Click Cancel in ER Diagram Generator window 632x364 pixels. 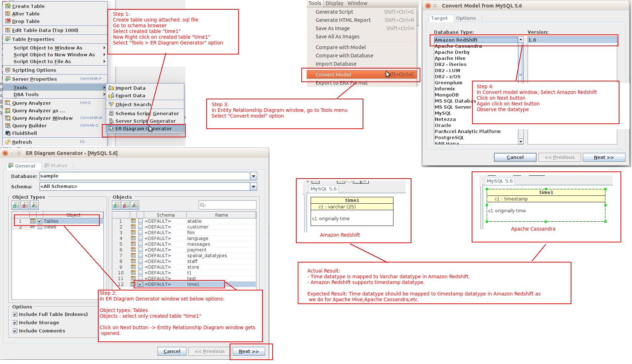(x=172, y=351)
